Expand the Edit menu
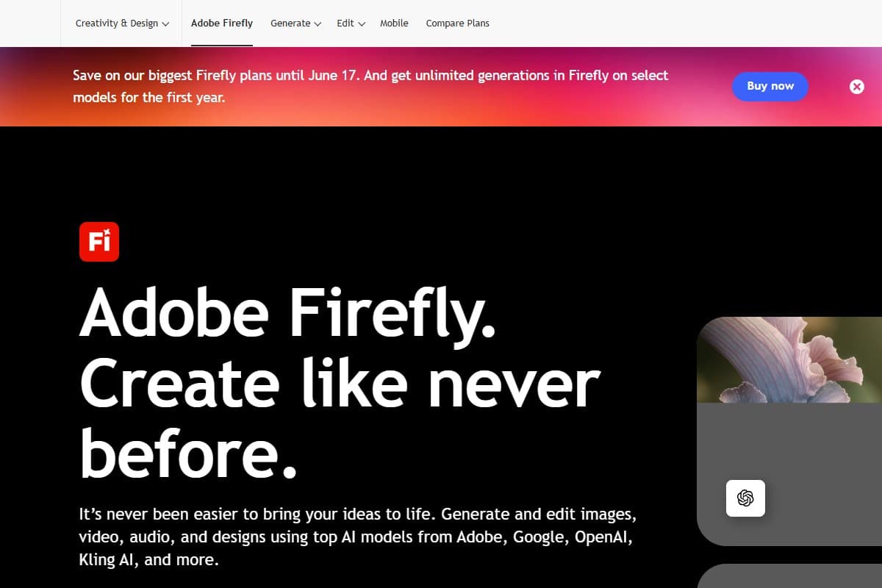Image resolution: width=882 pixels, height=588 pixels. (x=351, y=24)
